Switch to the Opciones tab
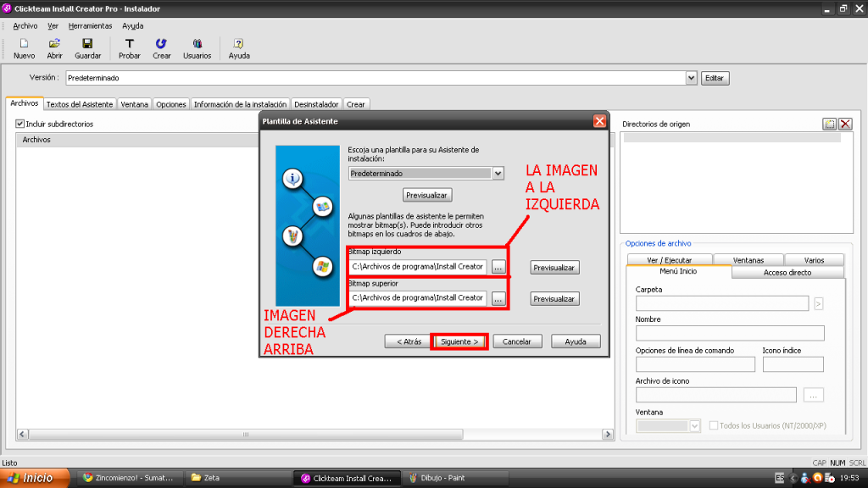The image size is (868, 488). coord(171,104)
